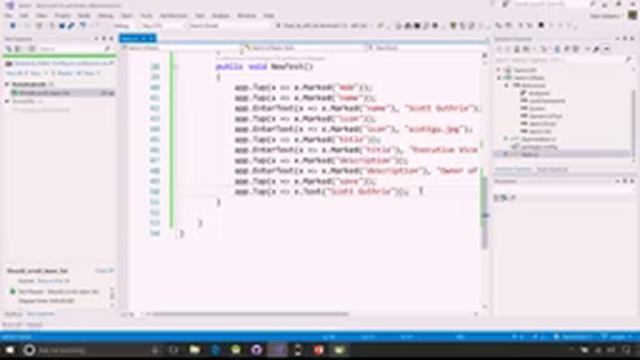Click the Refresh icon in Solution Explorer toolbar

(x=557, y=49)
